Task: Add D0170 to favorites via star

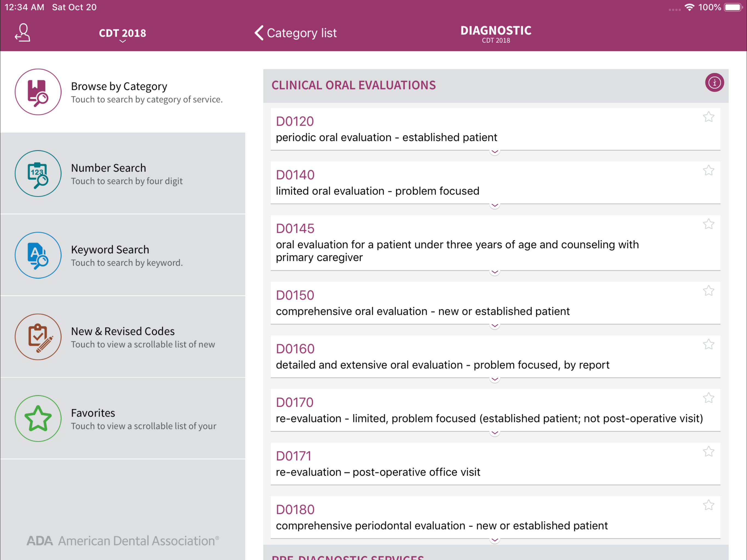Action: pos(708,398)
